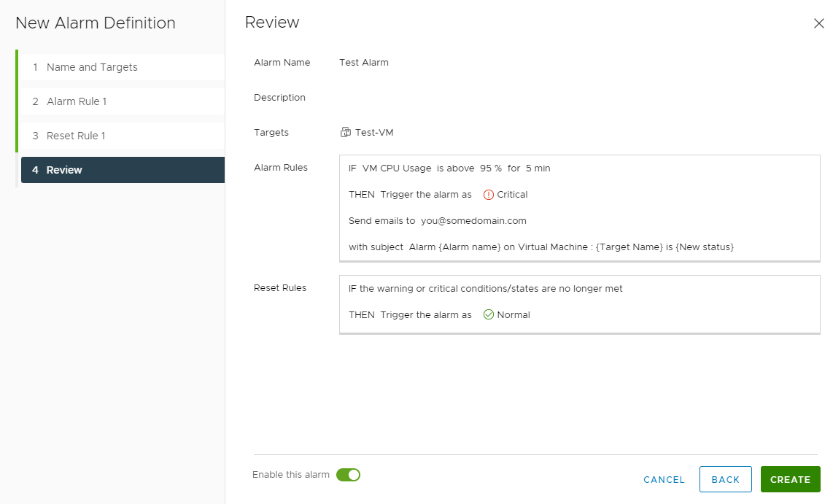Click the red Critical status icon
The width and height of the screenshot is (833, 504).
click(488, 195)
